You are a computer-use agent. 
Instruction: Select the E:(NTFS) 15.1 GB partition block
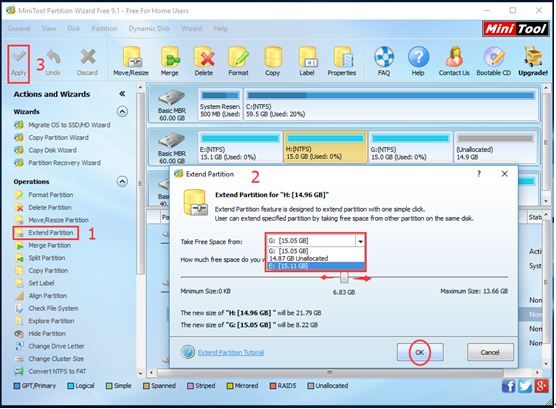[240, 148]
